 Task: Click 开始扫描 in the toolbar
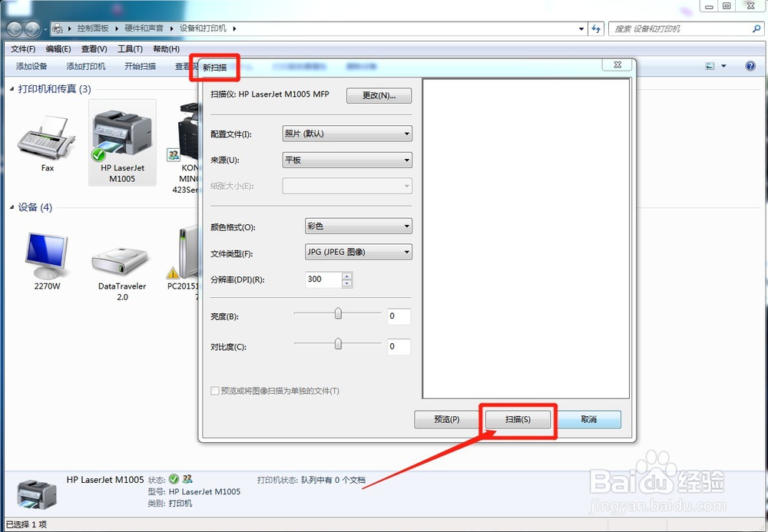click(140, 66)
